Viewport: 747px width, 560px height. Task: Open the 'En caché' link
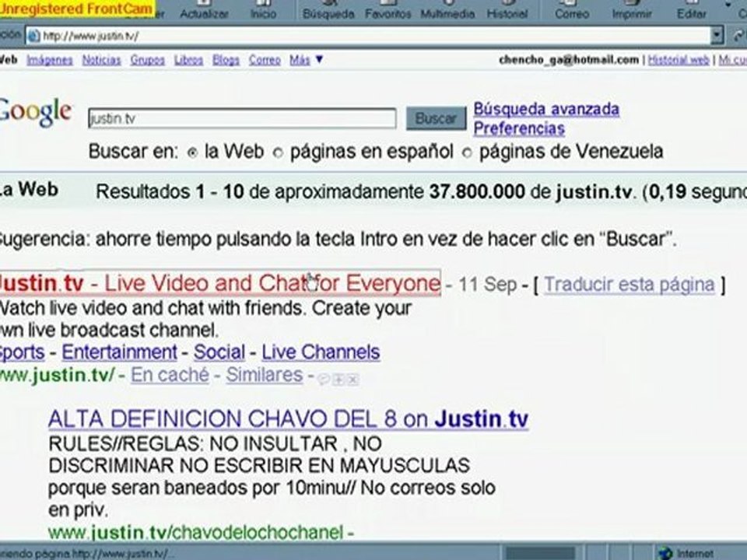pyautogui.click(x=170, y=375)
